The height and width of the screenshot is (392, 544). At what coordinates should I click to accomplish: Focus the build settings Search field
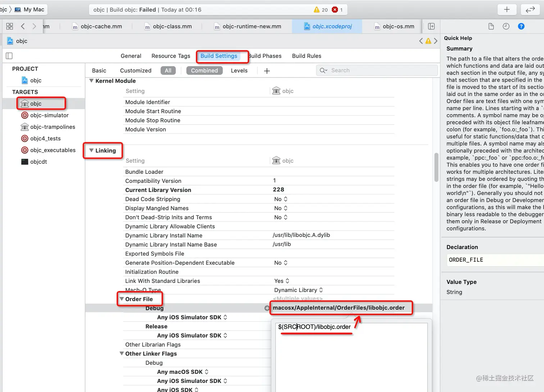(377, 70)
